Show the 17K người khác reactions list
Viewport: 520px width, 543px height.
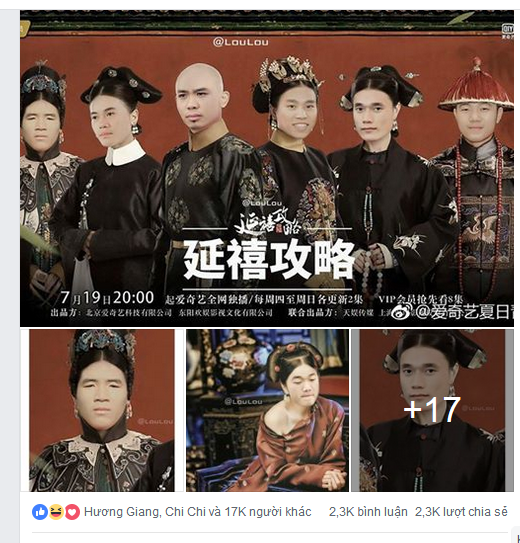(268, 512)
